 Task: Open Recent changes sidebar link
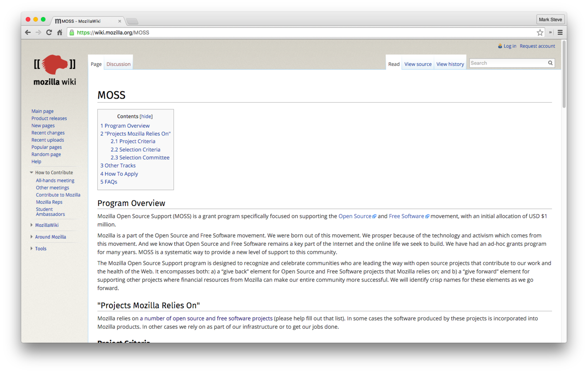[48, 133]
